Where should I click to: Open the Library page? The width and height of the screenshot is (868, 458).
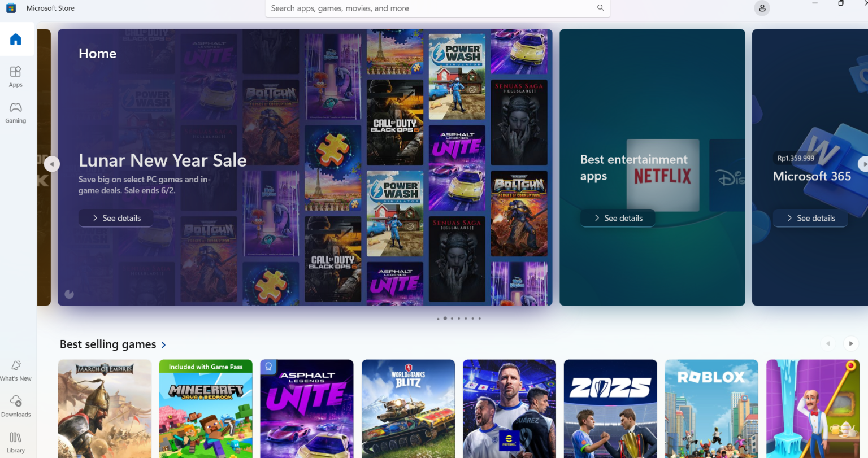16,442
